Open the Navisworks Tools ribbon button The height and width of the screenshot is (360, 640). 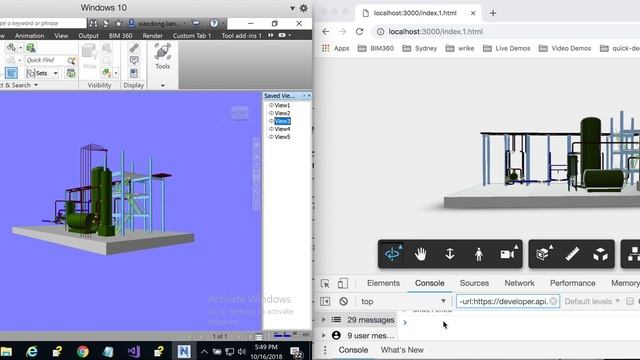[x=162, y=56]
